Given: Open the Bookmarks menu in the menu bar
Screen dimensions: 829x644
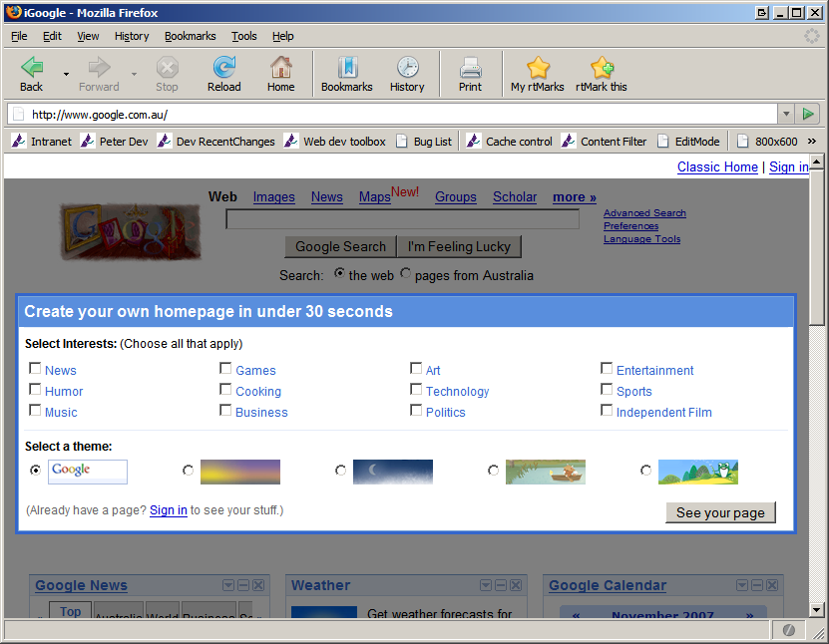Looking at the screenshot, I should (x=191, y=36).
